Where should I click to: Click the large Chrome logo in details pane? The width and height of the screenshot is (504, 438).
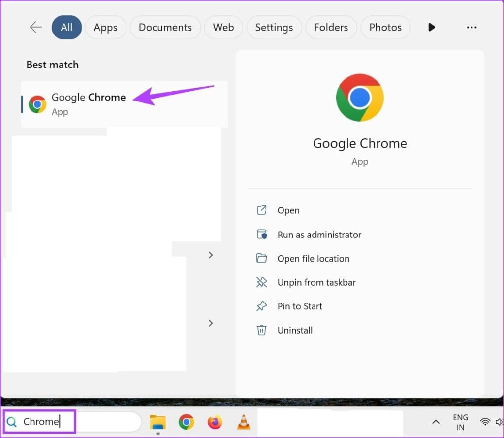point(360,98)
